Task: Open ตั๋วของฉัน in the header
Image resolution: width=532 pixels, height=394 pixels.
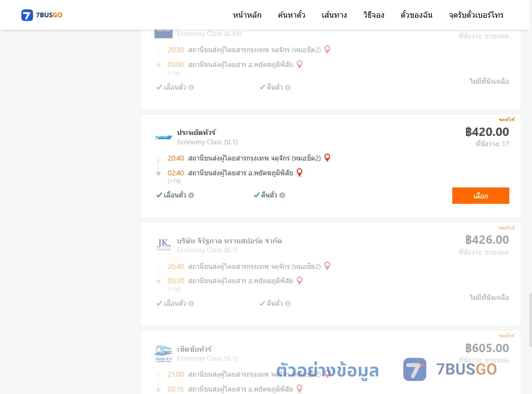Action: click(416, 15)
